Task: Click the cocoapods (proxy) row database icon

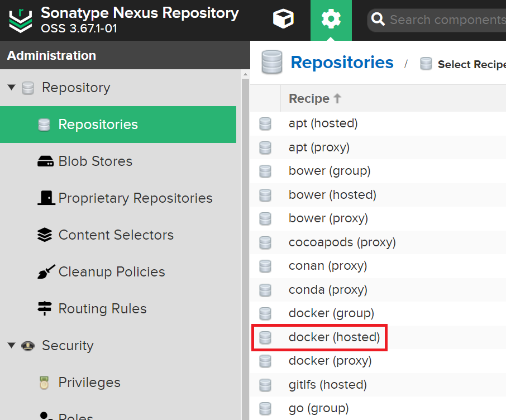Action: (x=265, y=243)
